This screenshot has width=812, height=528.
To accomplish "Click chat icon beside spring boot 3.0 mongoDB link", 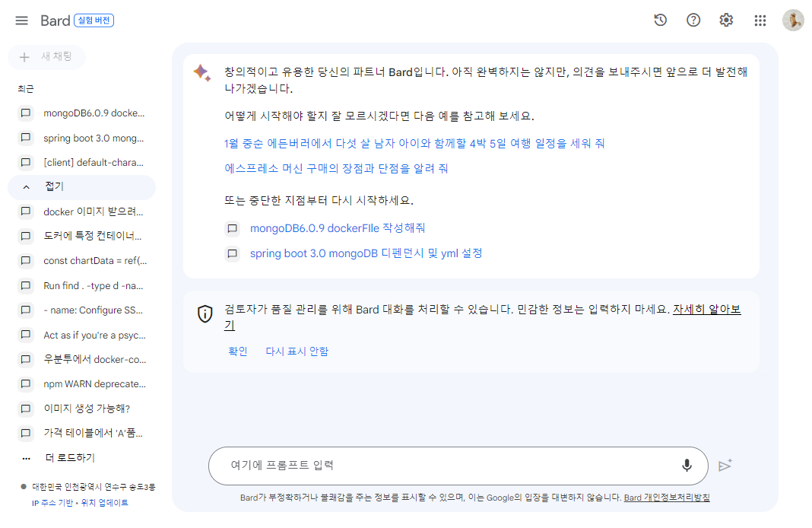I will [x=233, y=253].
